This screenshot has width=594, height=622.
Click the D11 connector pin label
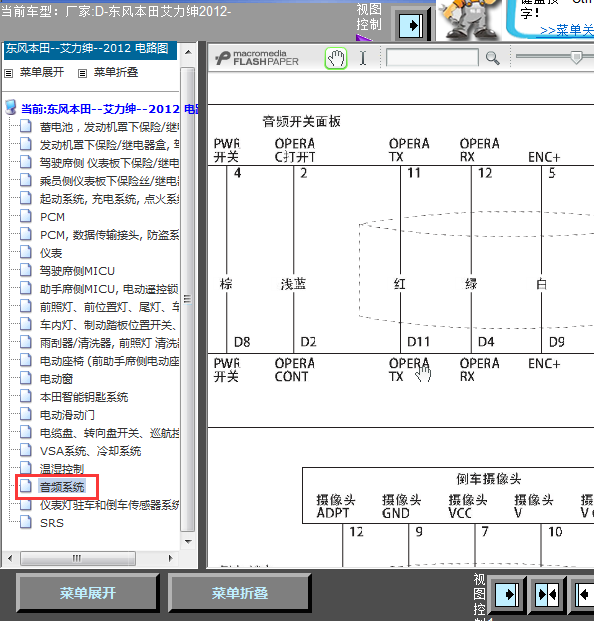coord(418,342)
